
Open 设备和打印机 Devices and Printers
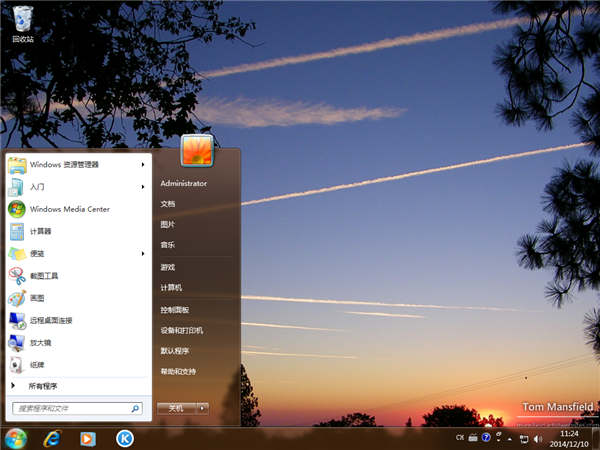181,330
